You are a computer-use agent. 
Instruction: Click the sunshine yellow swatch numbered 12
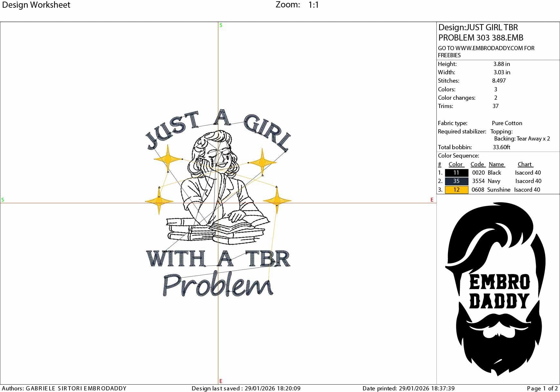[456, 190]
